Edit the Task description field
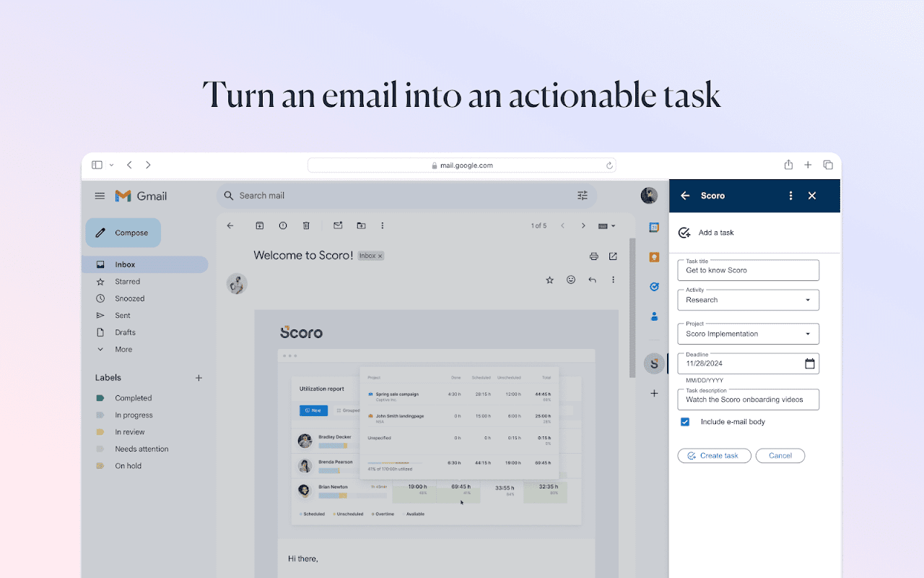This screenshot has width=924, height=578. (x=748, y=400)
